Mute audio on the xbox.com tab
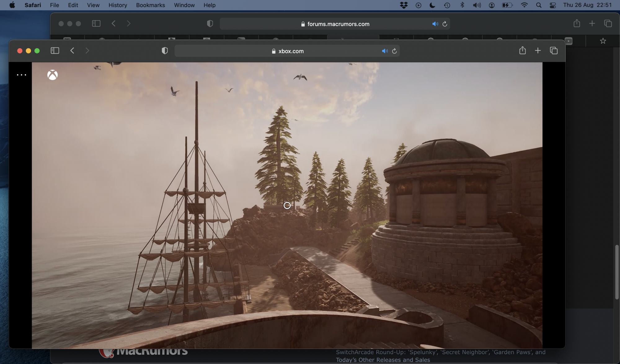 click(384, 51)
